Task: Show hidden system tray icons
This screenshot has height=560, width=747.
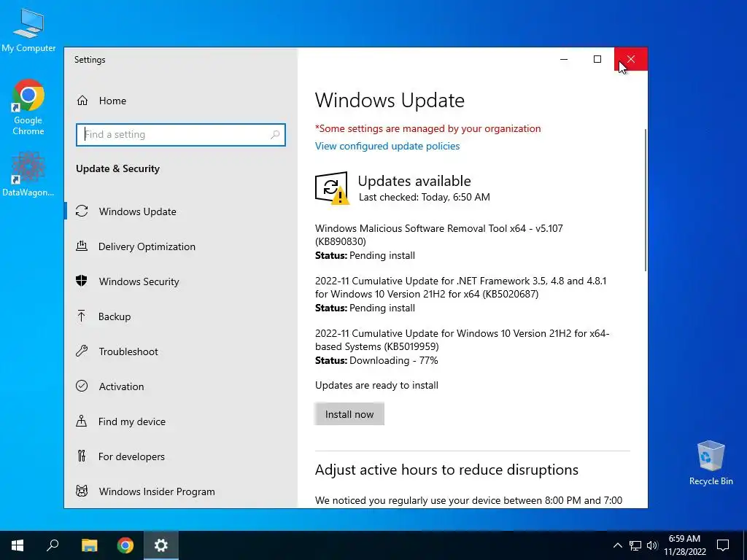Action: coord(617,545)
